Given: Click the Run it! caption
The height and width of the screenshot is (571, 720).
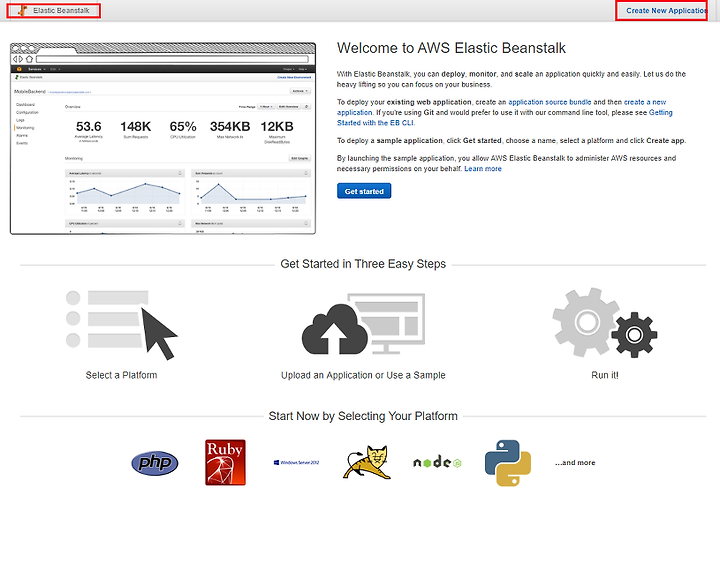Looking at the screenshot, I should point(605,375).
